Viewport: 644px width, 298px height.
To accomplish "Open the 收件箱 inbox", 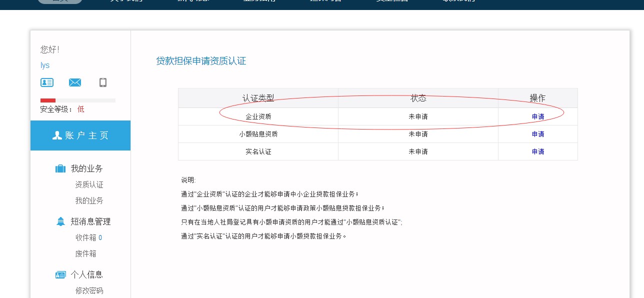I will [x=85, y=237].
